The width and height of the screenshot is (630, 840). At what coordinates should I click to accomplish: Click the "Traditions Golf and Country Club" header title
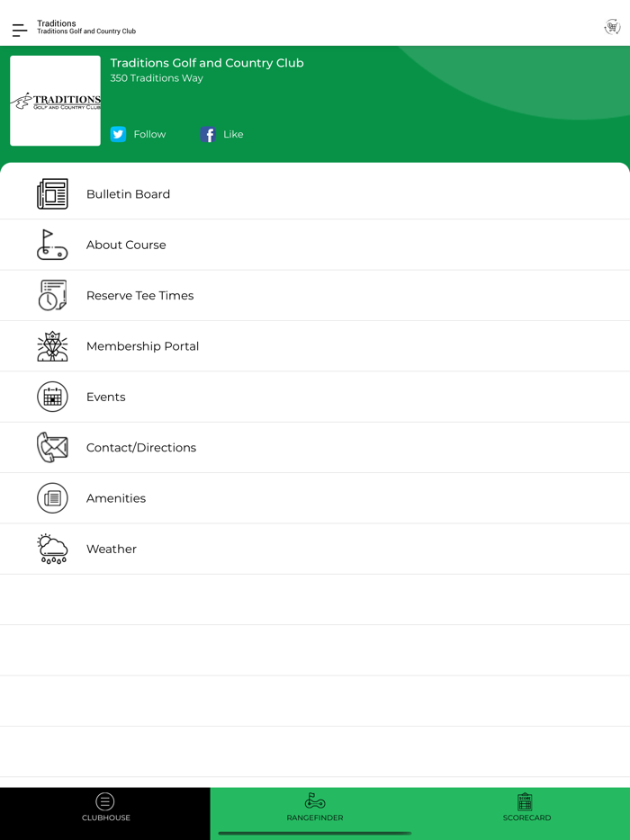[x=207, y=63]
